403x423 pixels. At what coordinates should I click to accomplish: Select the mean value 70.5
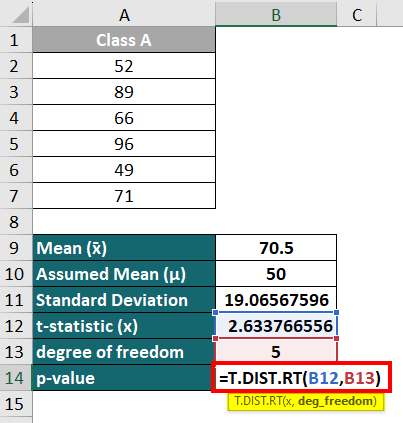(x=276, y=248)
